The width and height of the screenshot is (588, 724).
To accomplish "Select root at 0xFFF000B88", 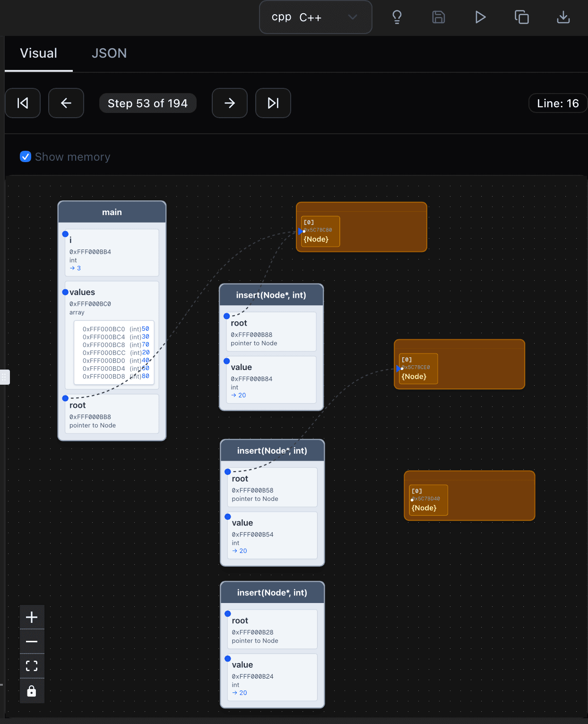I will [x=271, y=332].
